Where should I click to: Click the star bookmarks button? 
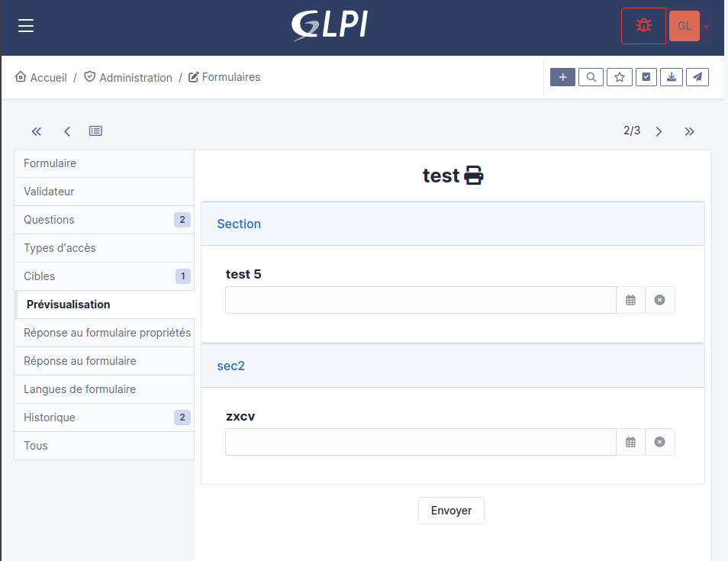(x=620, y=77)
